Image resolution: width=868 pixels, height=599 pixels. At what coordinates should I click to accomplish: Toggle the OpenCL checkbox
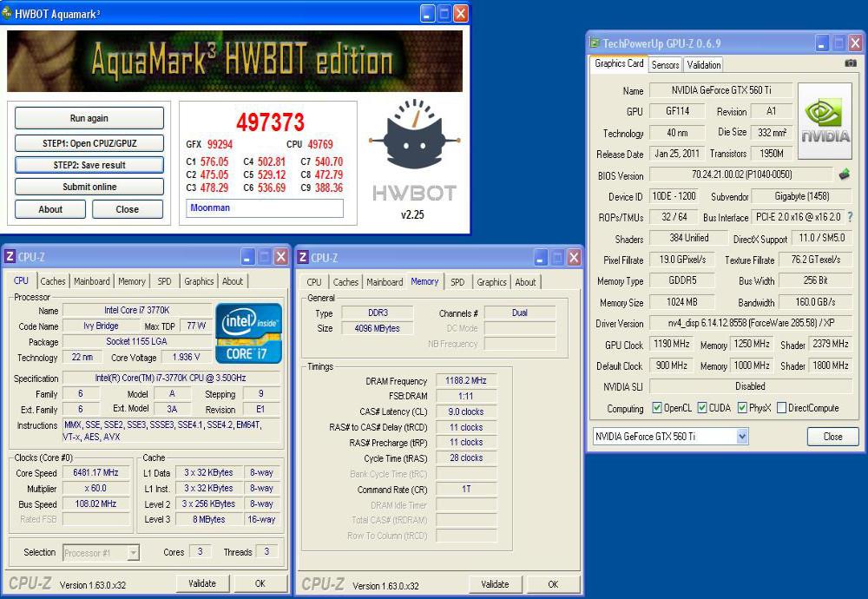point(657,407)
